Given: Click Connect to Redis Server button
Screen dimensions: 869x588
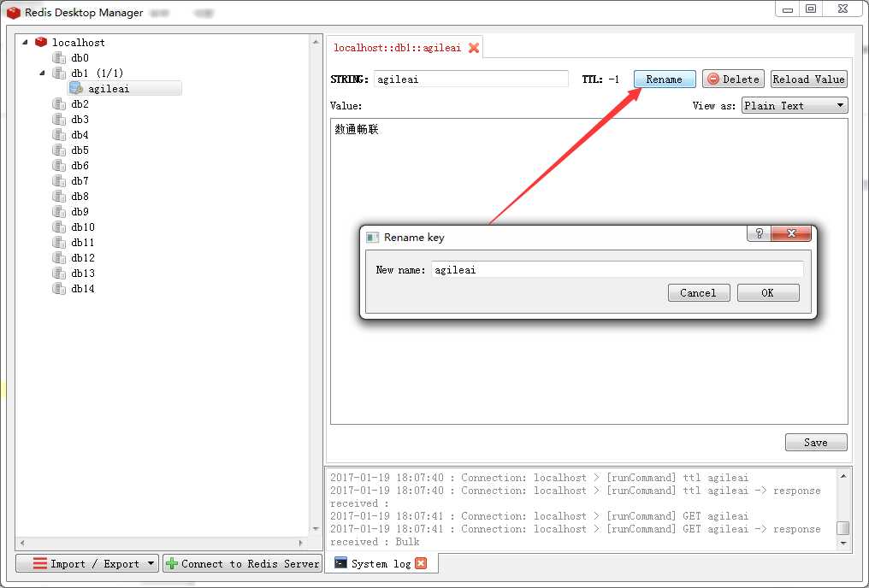Looking at the screenshot, I should pyautogui.click(x=243, y=563).
